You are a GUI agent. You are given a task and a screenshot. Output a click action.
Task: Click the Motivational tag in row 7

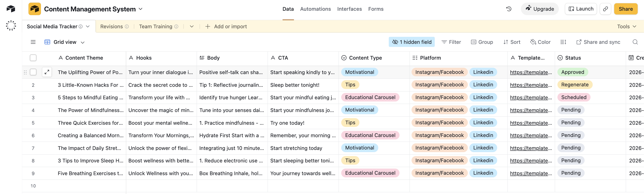(x=359, y=148)
